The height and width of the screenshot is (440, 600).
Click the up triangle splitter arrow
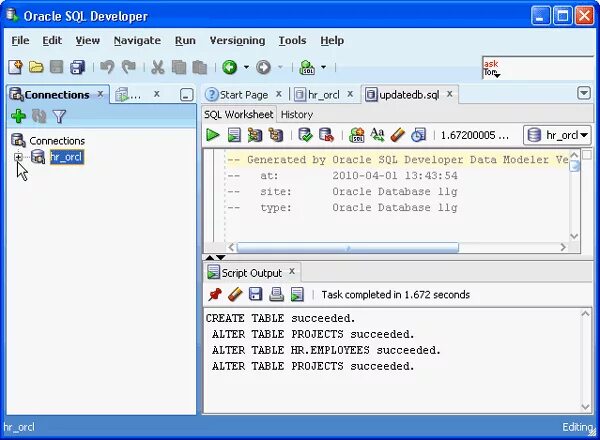(x=210, y=257)
